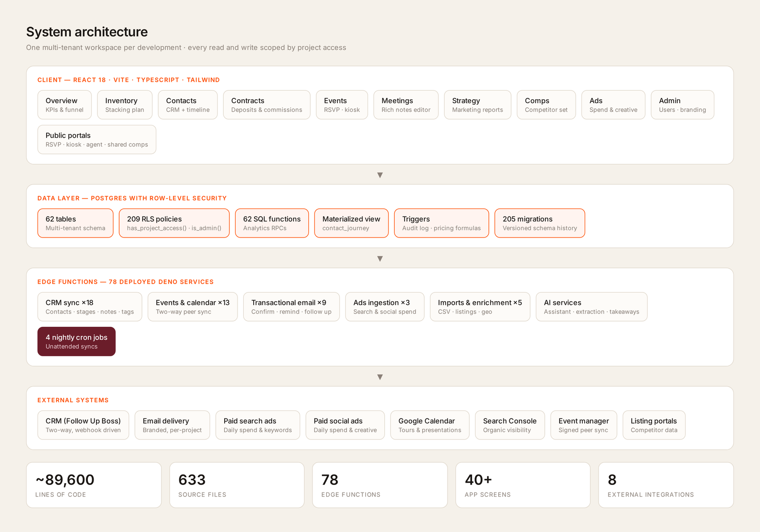
Task: Open the Ads spend & creative card
Action: tap(613, 105)
